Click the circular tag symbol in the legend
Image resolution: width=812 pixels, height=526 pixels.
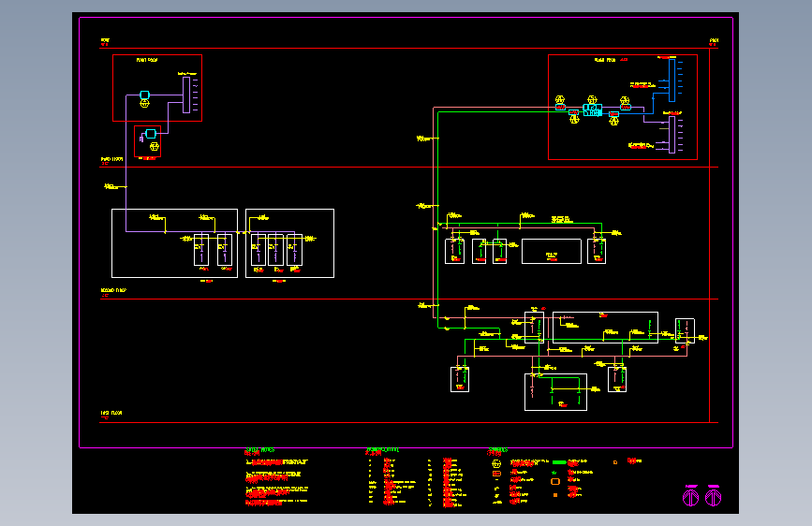(x=496, y=463)
